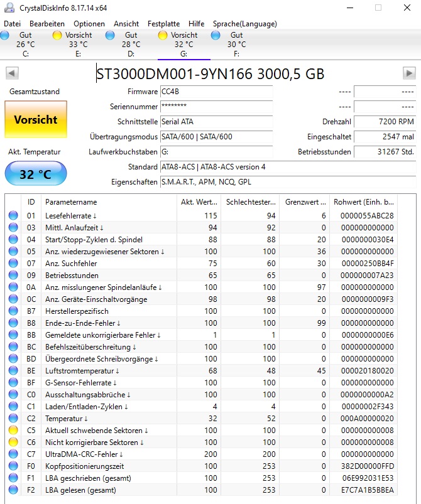Click the Grenzwert column header
This screenshot has height=504, width=421.
[305, 202]
